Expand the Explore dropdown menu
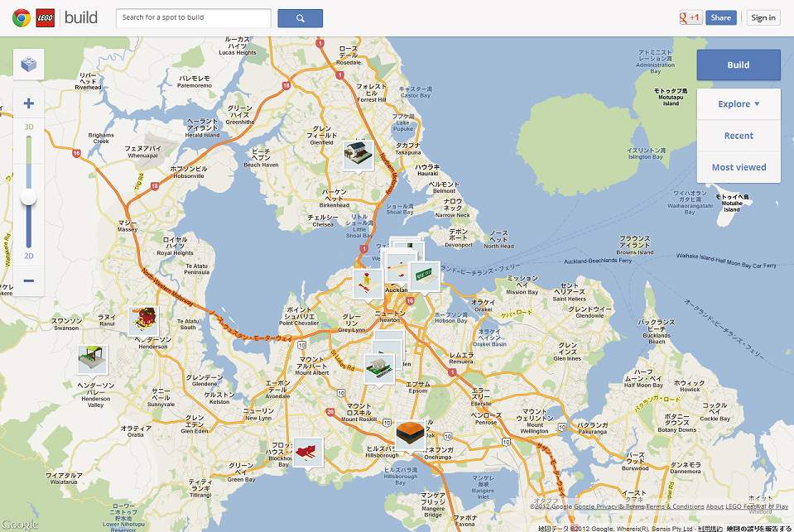This screenshot has width=794, height=532. click(739, 104)
